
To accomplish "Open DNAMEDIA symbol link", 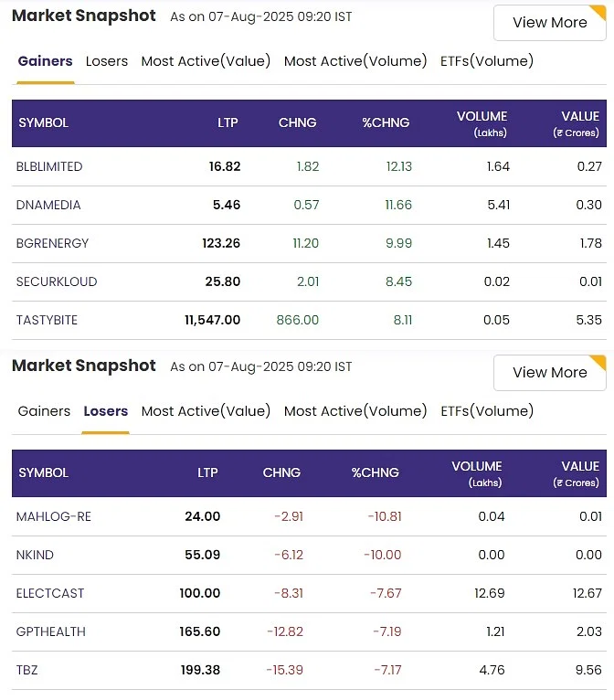I will (x=48, y=205).
